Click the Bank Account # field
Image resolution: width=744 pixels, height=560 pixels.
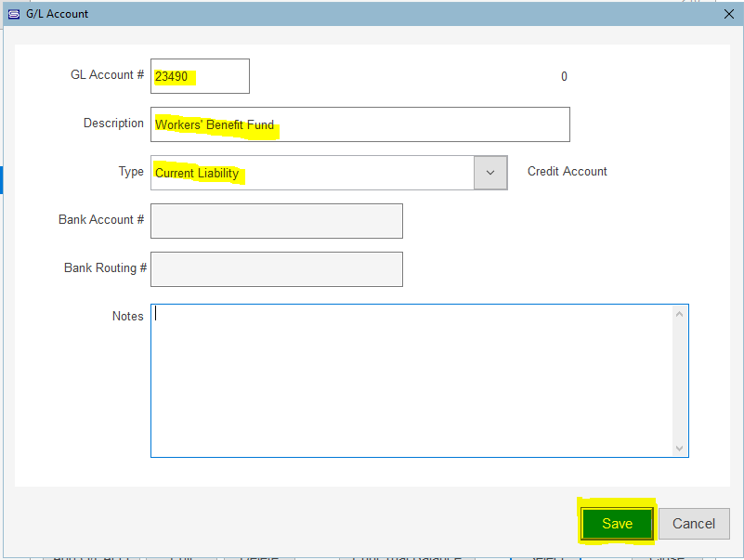[277, 221]
